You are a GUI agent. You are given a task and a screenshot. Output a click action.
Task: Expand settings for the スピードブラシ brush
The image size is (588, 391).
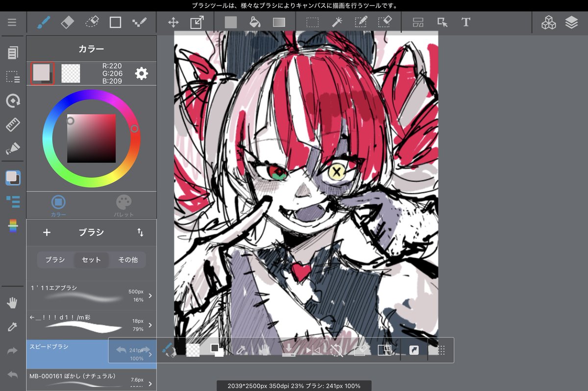click(x=150, y=354)
